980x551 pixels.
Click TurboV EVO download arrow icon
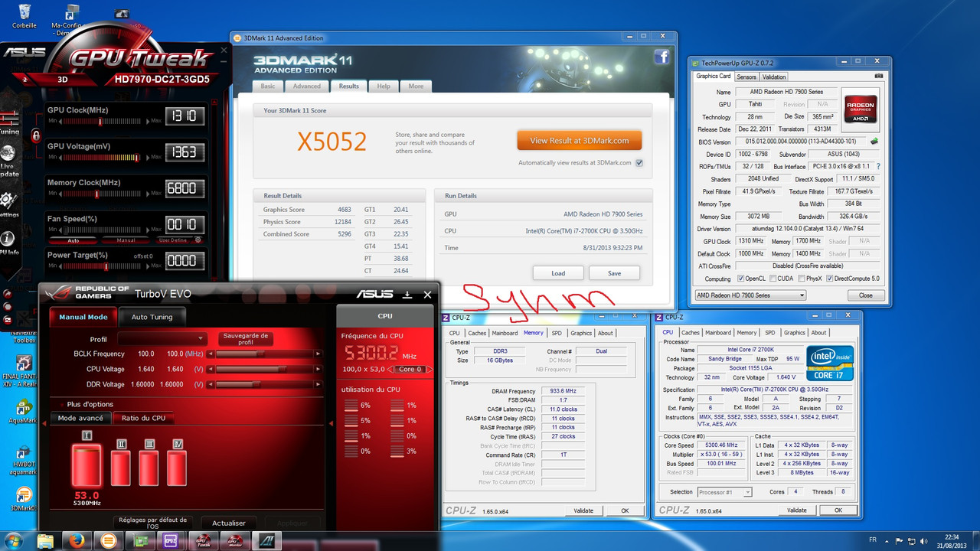click(x=407, y=294)
